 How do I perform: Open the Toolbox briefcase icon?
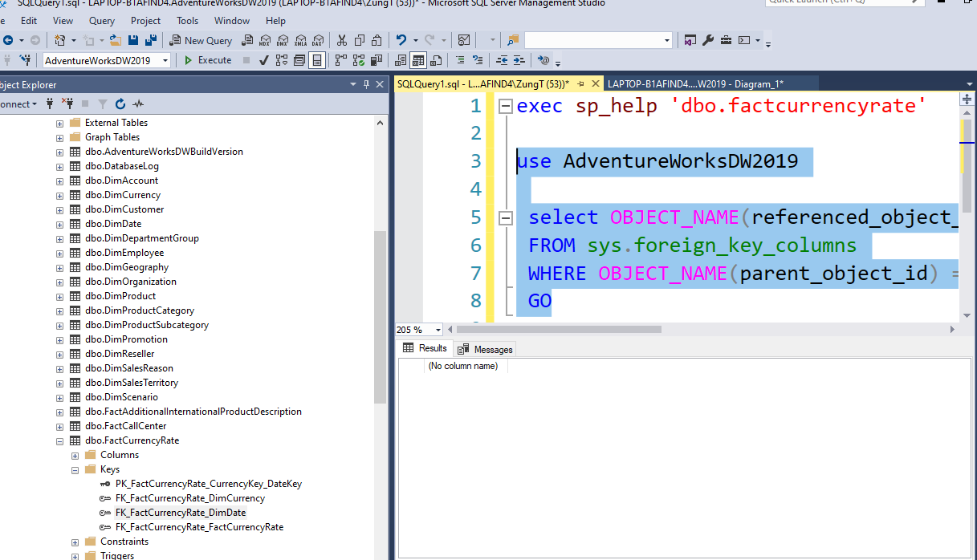pyautogui.click(x=726, y=40)
